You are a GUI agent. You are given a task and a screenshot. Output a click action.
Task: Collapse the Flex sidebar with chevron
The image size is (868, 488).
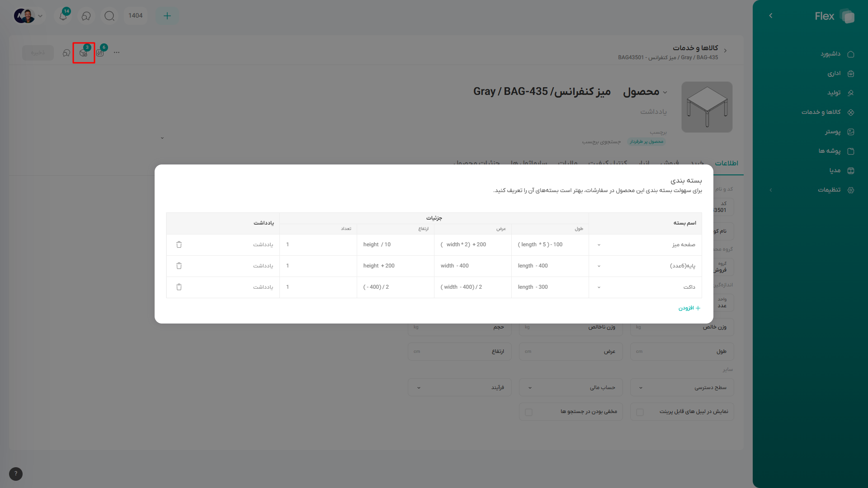click(771, 16)
